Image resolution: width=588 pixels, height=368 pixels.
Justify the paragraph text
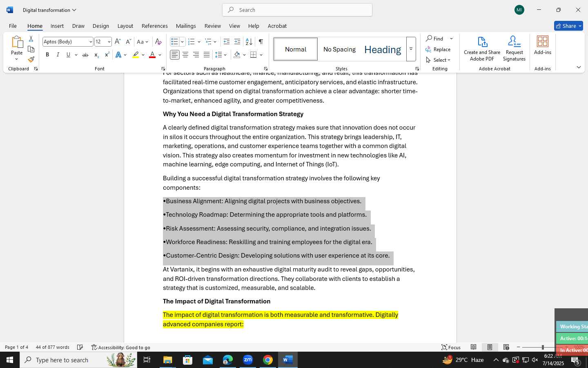pos(207,55)
